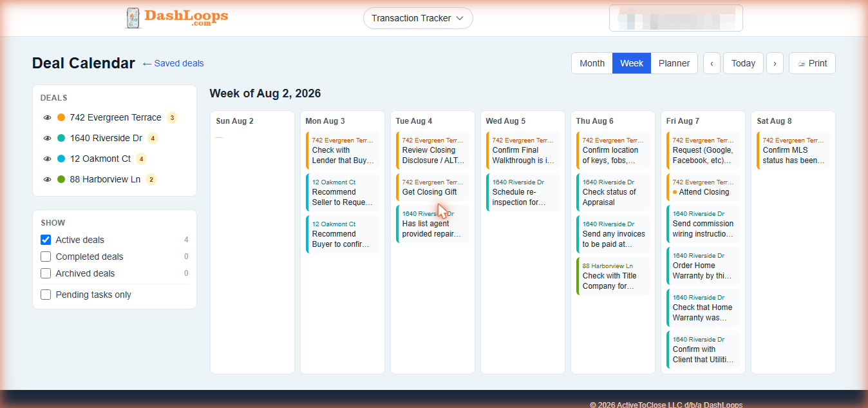This screenshot has width=868, height=408.
Task: Open Thursday task Confirm location of keys
Action: click(613, 150)
